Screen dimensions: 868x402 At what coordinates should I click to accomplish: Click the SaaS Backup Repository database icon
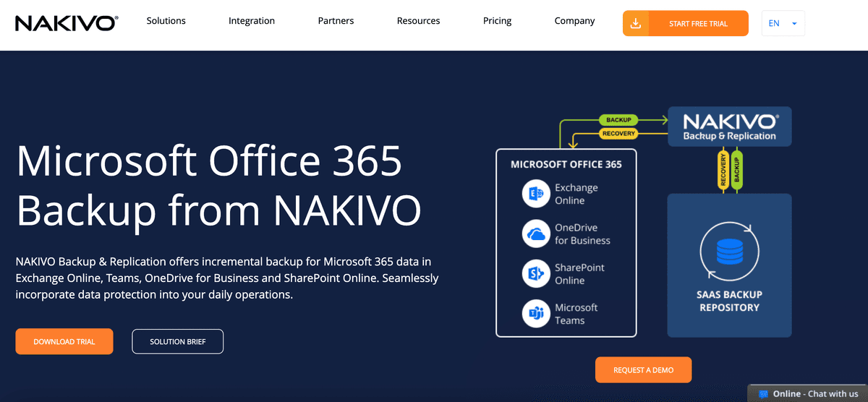coord(729,252)
